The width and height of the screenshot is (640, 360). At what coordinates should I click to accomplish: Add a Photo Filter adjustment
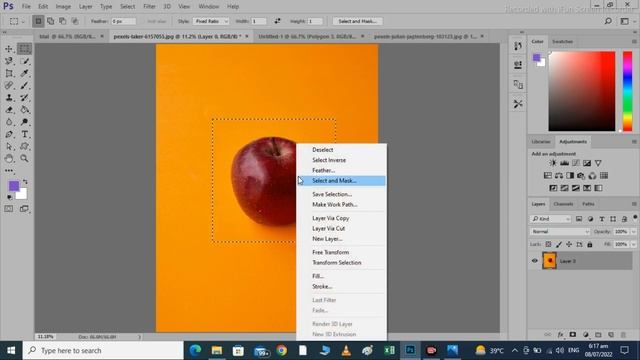pyautogui.click(x=581, y=176)
